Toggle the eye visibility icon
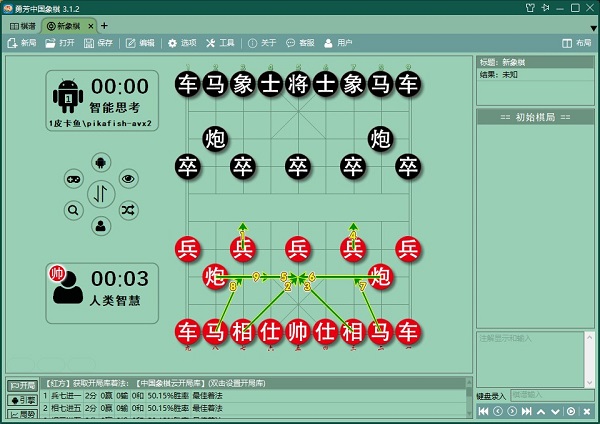600x424 pixels. pos(128,179)
